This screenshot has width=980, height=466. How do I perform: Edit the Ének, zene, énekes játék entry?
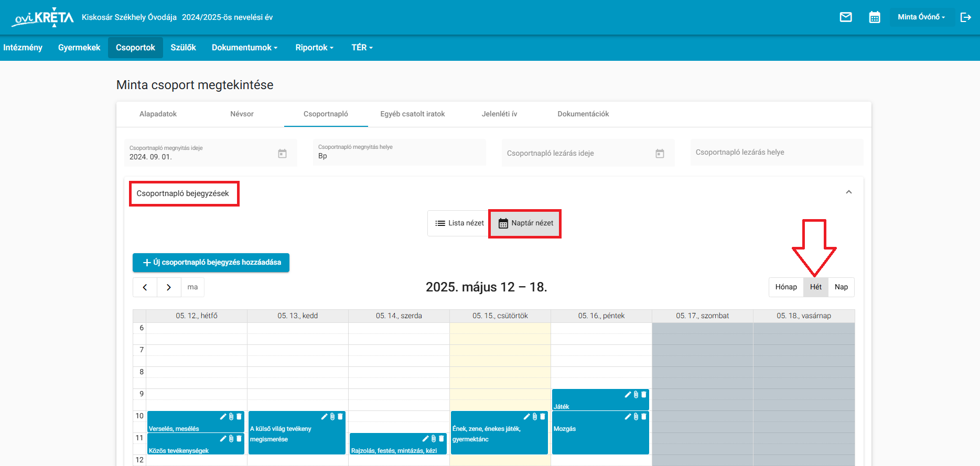(x=526, y=417)
